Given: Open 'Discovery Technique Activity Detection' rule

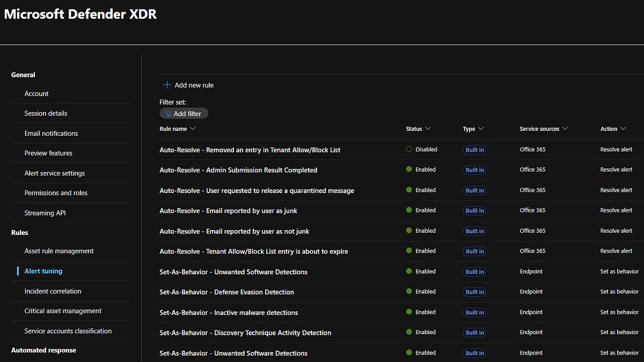Looking at the screenshot, I should [245, 333].
